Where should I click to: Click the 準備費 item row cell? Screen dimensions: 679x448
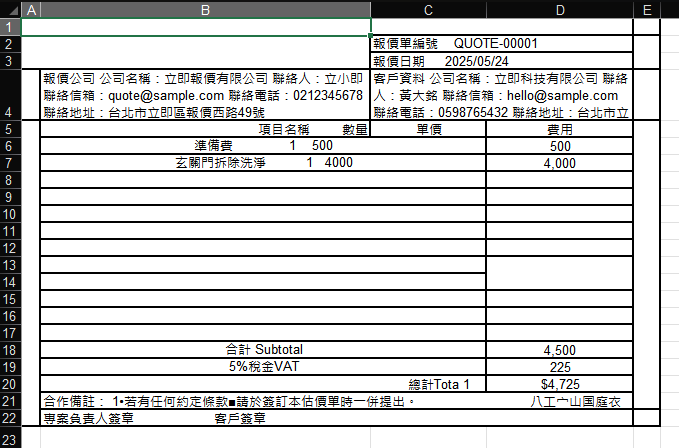(x=263, y=146)
